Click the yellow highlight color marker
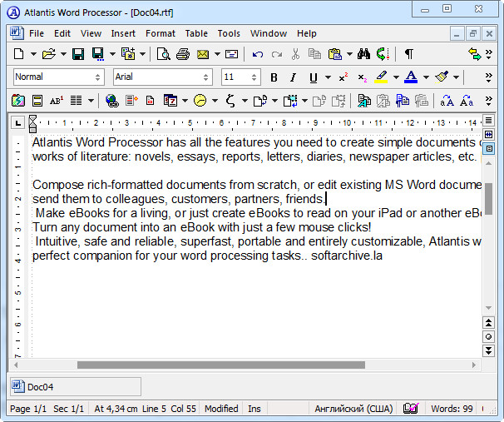This screenshot has height=422, width=504. point(382,77)
